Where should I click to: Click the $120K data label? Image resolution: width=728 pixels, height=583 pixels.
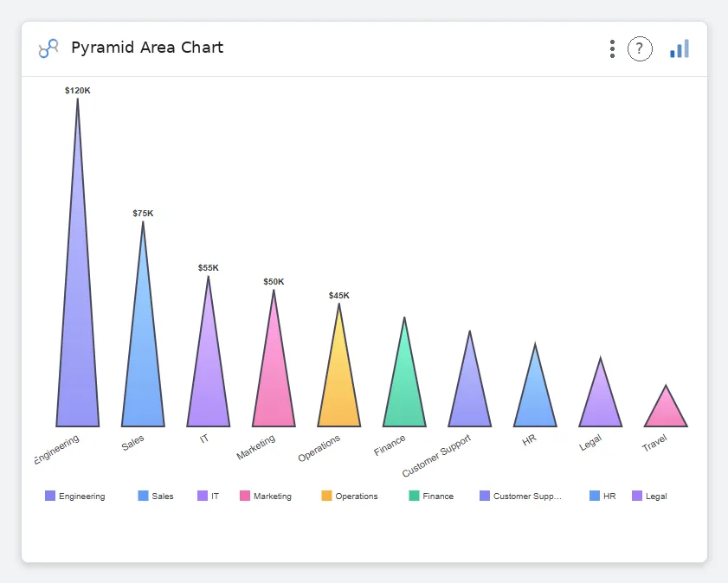pyautogui.click(x=78, y=91)
